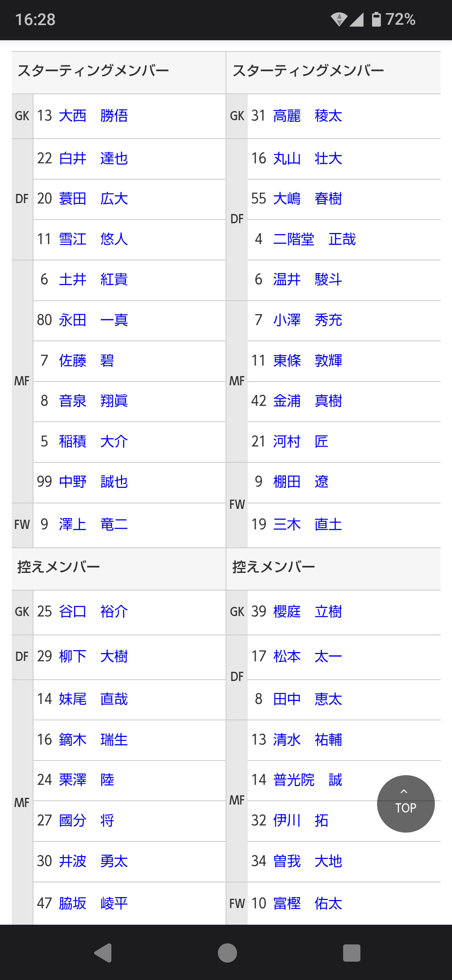Open player link 棚田 遼

(x=300, y=482)
